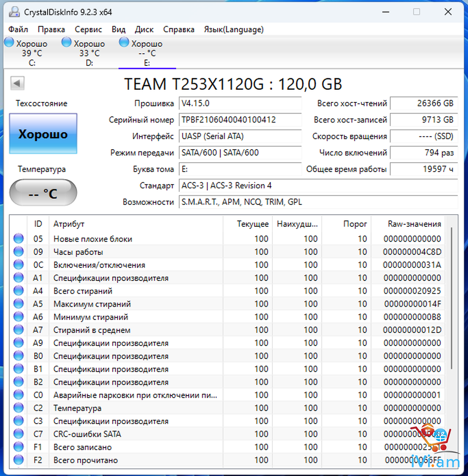This screenshot has width=468, height=476.
Task: Click status orb of attribute 05
Action: (19, 238)
